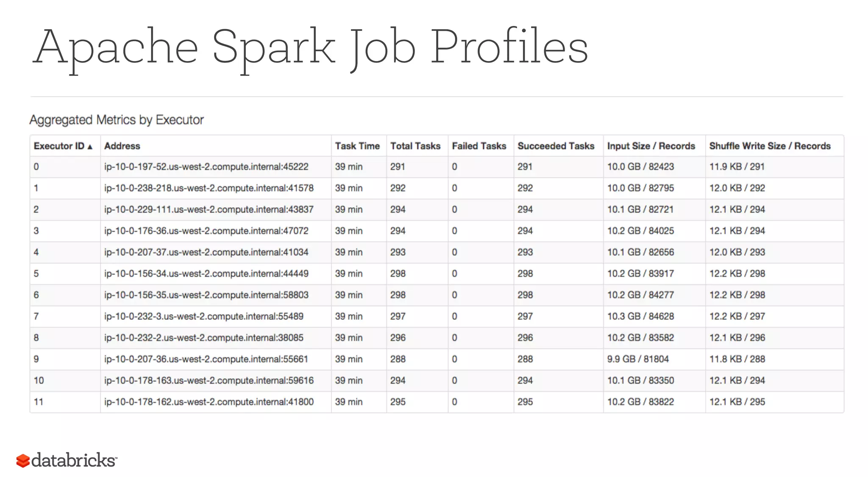The image size is (868, 477).
Task: Select address ip-10-0-156-34.us-west-2.compute.internal:44449
Action: (206, 274)
